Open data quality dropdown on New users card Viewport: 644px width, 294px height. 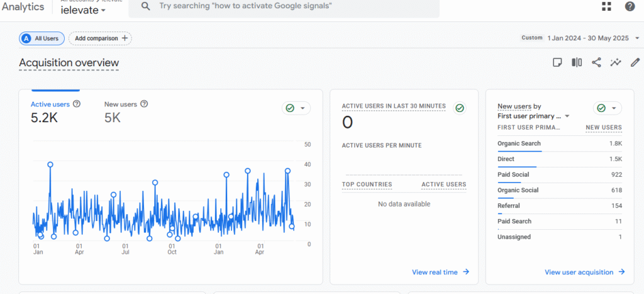607,108
